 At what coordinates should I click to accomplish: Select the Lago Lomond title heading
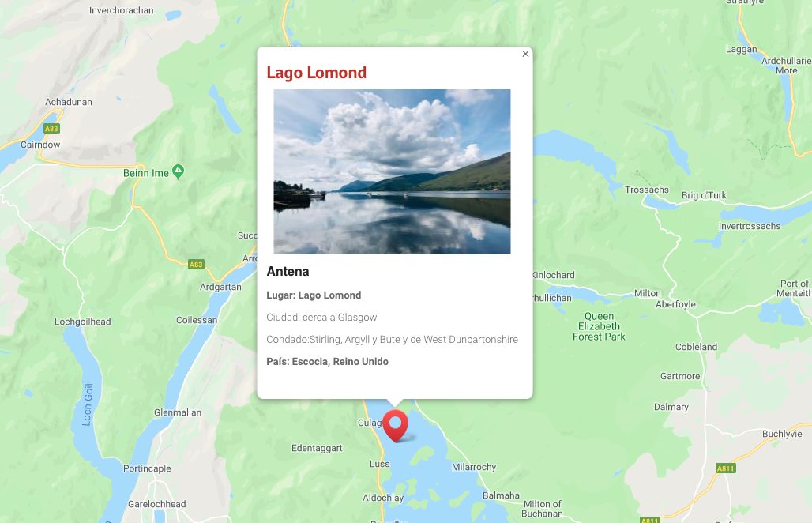click(x=317, y=73)
